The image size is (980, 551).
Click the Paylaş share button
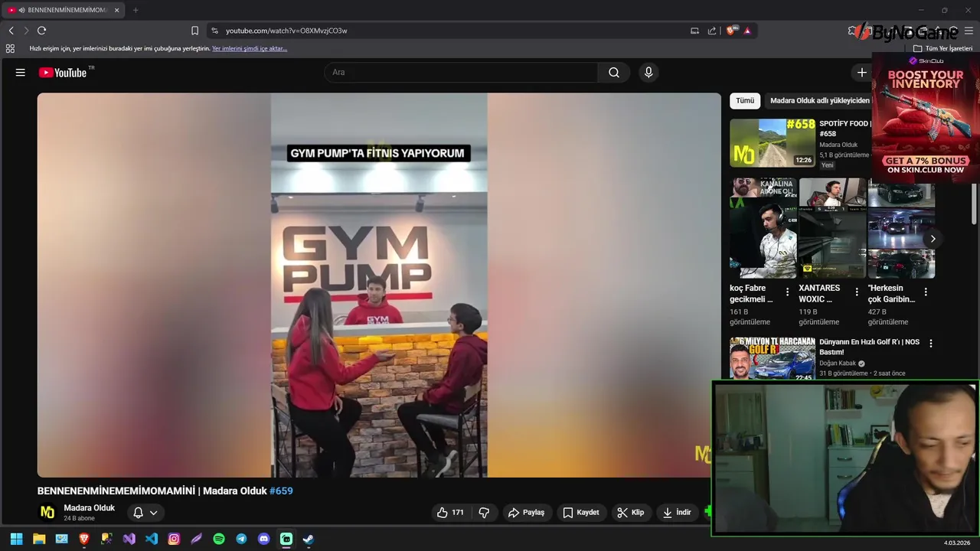coord(526,513)
